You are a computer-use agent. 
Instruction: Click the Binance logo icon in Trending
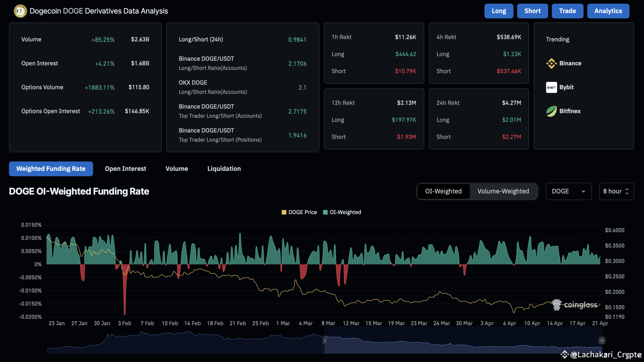[551, 63]
